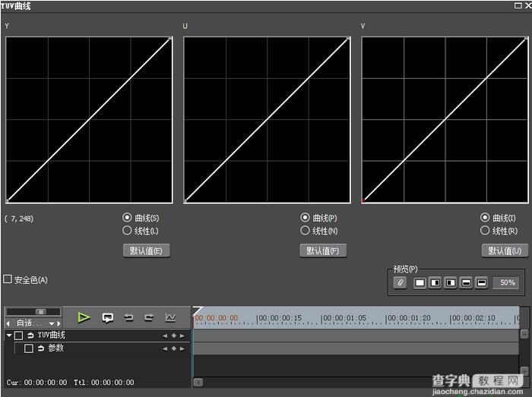Select horizontal-band split preview icon
The width and height of the screenshot is (532, 397).
(467, 282)
